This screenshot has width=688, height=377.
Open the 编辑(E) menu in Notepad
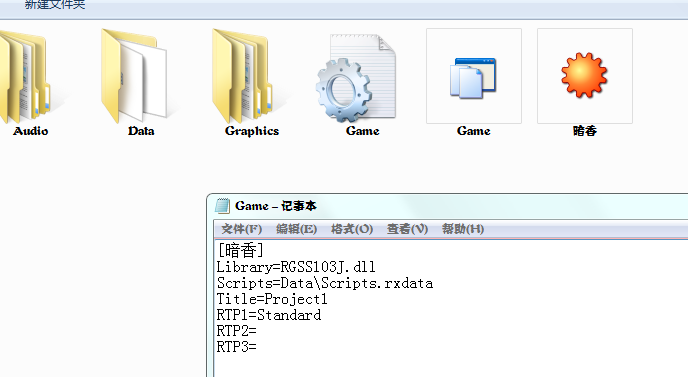pos(296,229)
